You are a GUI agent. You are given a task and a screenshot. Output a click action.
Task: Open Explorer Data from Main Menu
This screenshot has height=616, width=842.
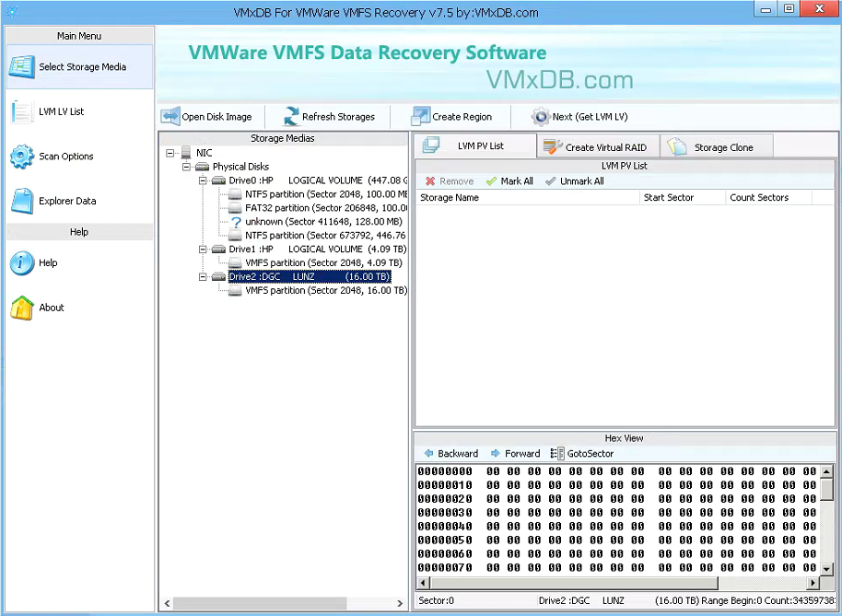pos(79,201)
